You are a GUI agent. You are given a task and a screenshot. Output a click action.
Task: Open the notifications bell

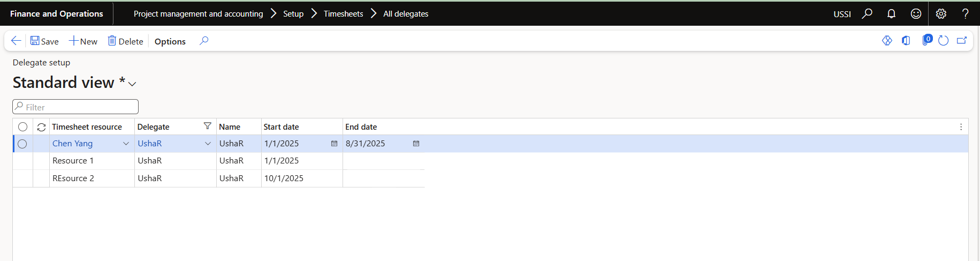891,14
